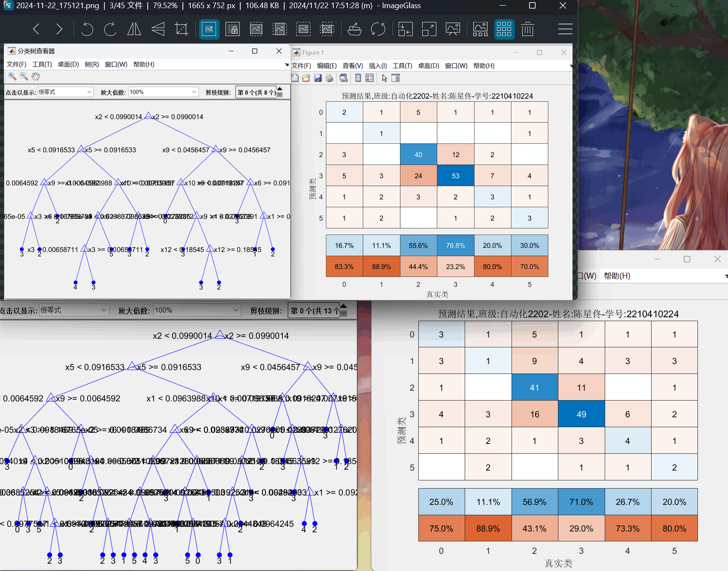Open 恒等式 dropdown in pictured tree viewer
This screenshot has height=571, width=728.
click(x=65, y=92)
